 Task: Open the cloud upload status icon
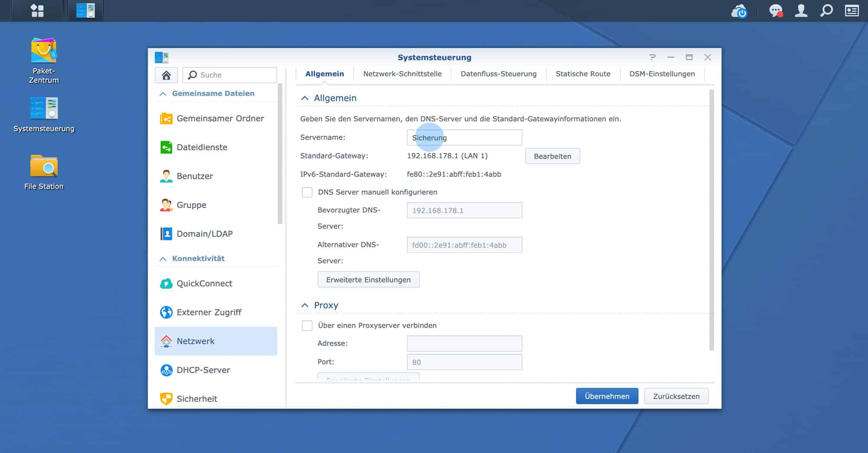pos(739,11)
